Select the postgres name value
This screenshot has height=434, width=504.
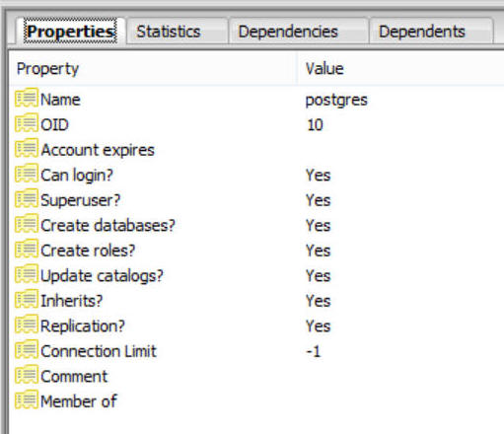pos(336,100)
